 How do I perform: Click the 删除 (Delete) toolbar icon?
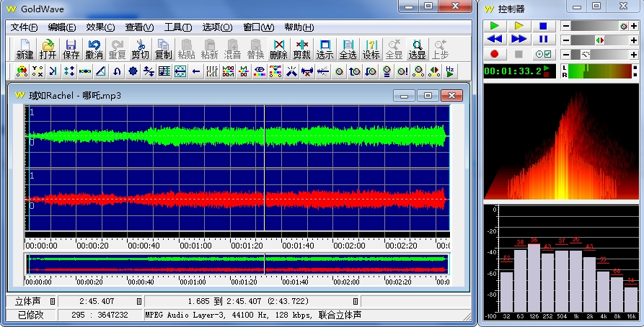click(x=278, y=49)
